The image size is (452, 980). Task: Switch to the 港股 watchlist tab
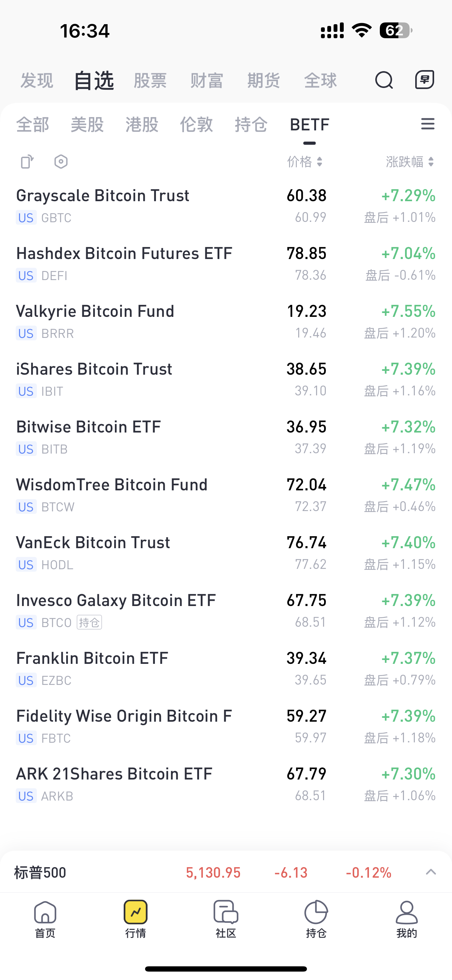coord(142,124)
